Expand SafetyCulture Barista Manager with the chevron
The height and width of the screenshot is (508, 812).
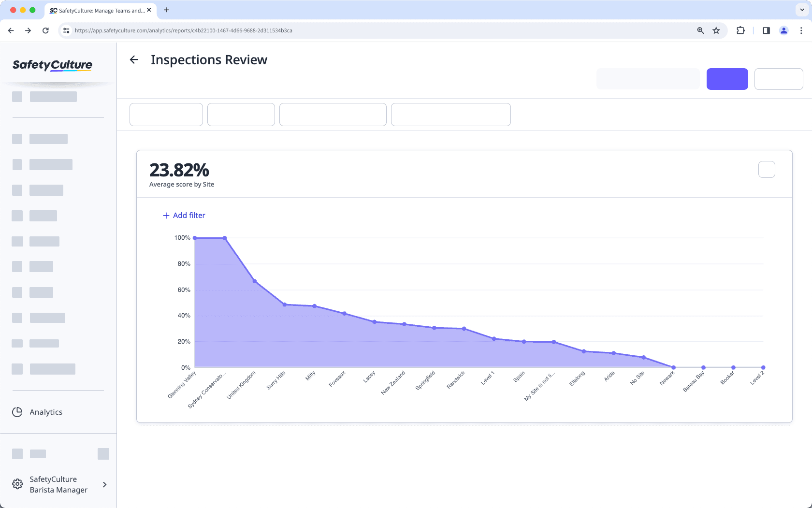click(104, 484)
